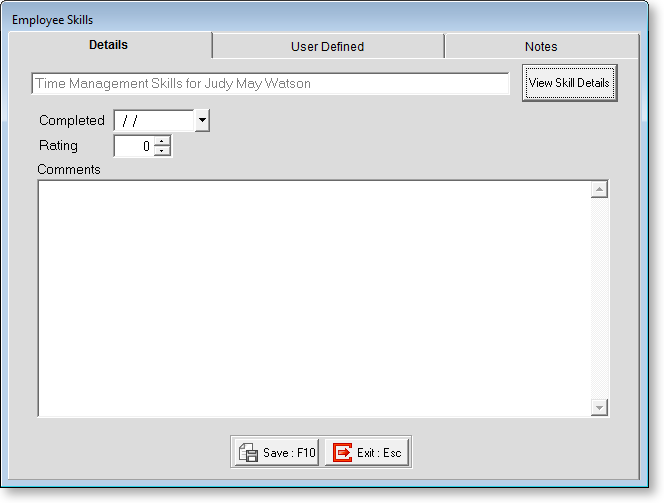
Task: Expand the Completed date dropdown arrow
Action: [202, 120]
